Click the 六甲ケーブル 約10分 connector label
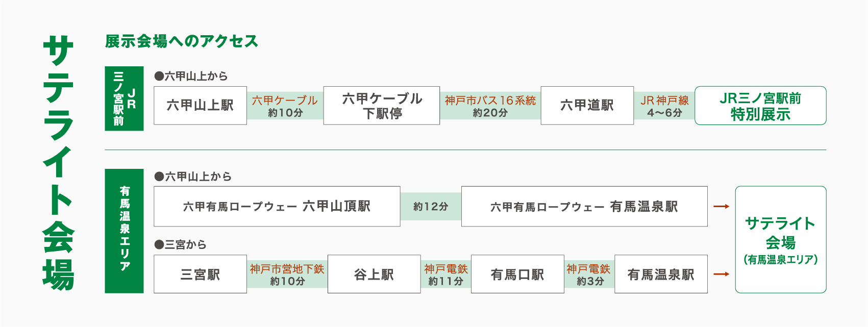 [285, 106]
